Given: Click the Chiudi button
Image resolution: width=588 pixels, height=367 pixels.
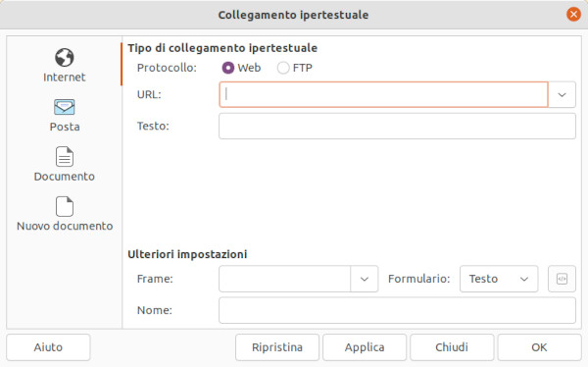Looking at the screenshot, I should [452, 347].
